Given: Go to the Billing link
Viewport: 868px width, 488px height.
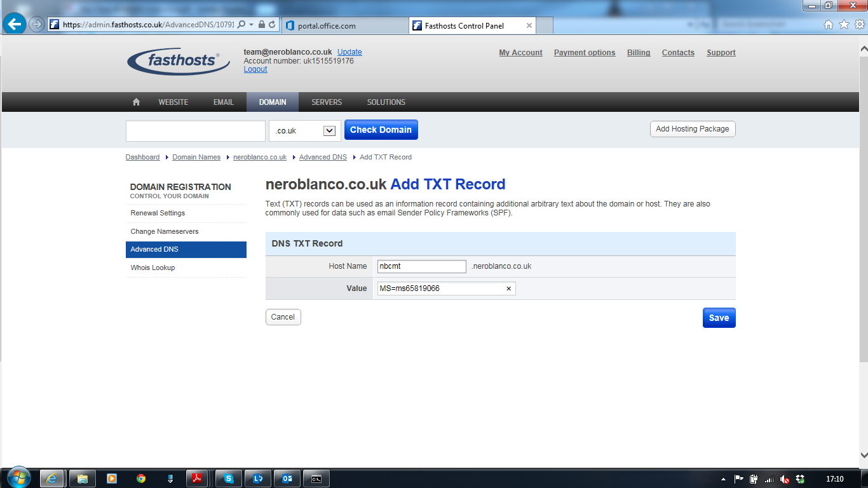Looking at the screenshot, I should (x=639, y=53).
